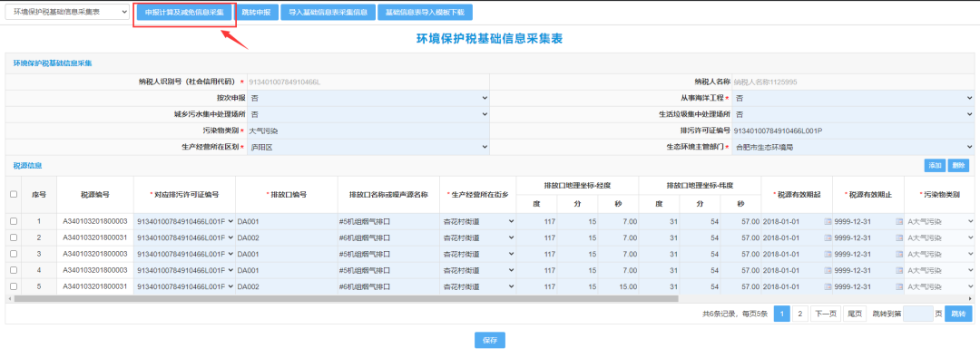Toggle the select-all checkbox in table header
The height and width of the screenshot is (358, 980).
click(x=14, y=194)
